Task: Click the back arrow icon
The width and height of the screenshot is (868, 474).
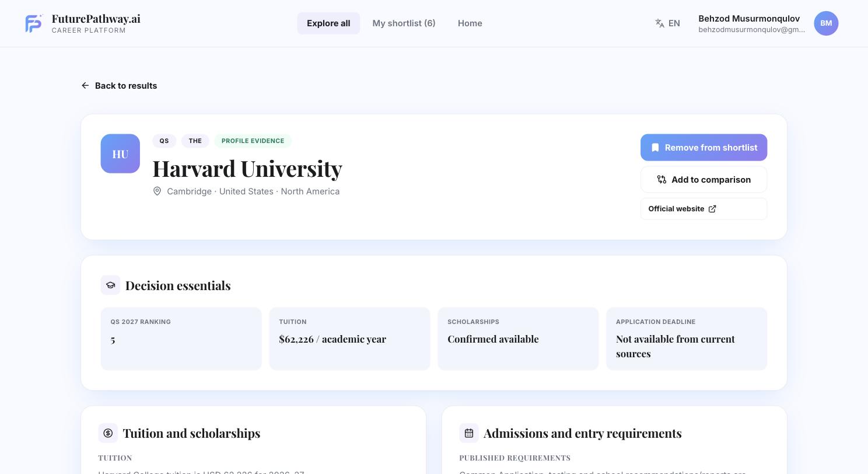Action: point(85,86)
